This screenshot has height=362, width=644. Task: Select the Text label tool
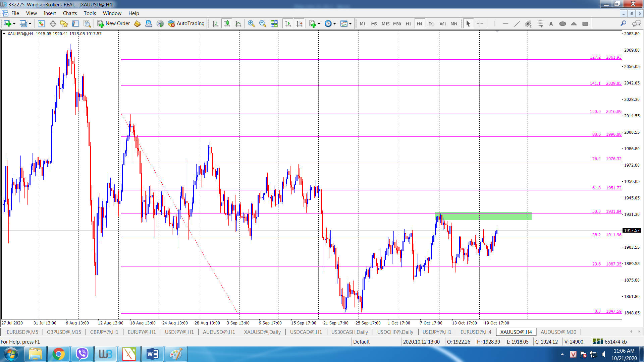[x=551, y=23]
